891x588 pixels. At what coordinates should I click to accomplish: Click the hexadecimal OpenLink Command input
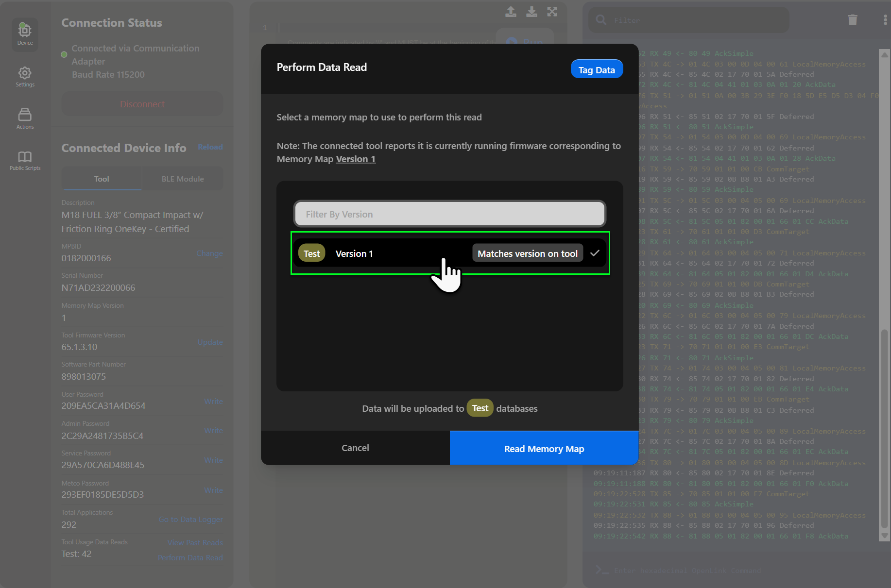click(687, 571)
